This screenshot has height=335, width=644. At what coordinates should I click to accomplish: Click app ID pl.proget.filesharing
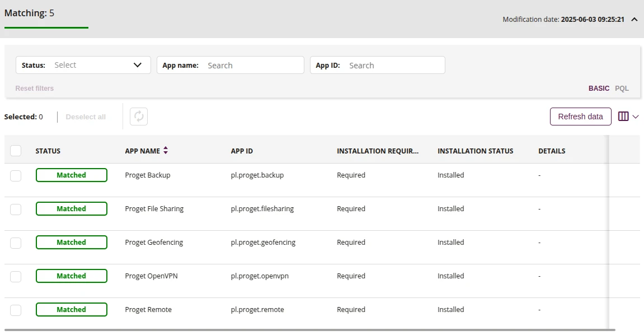click(262, 209)
